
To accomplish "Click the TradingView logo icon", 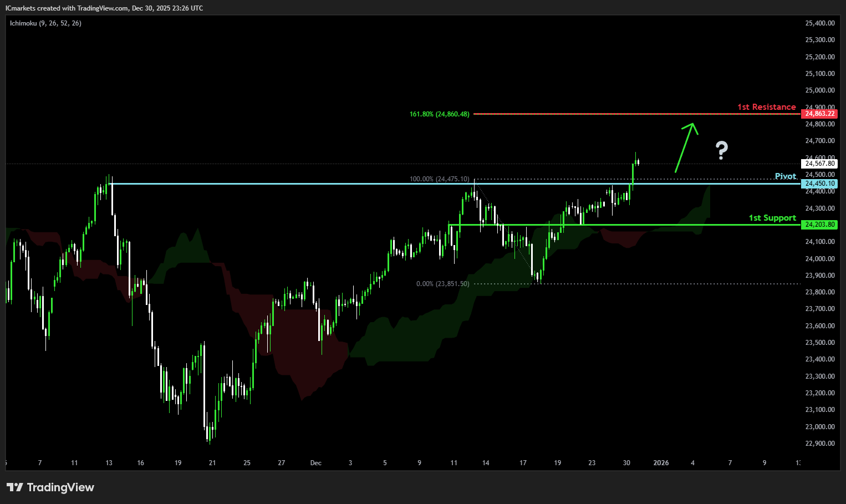I will (x=15, y=487).
